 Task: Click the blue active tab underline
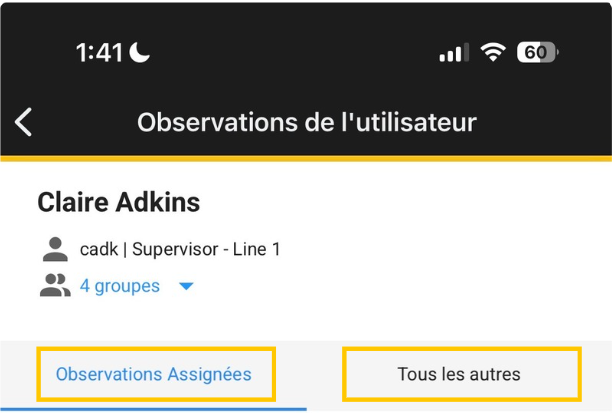point(154,408)
